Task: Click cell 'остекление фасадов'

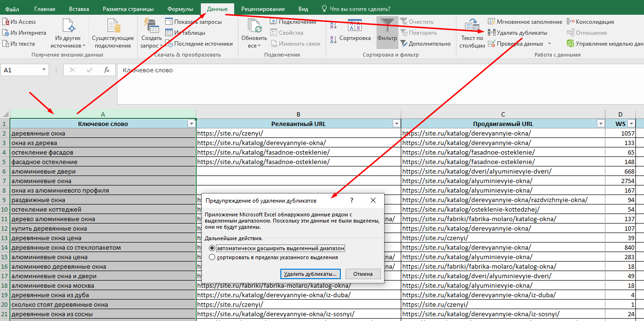Action: (x=103, y=152)
